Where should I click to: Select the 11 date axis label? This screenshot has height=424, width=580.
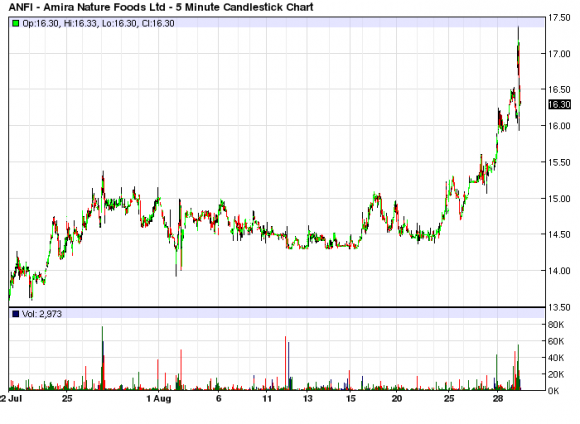coord(267,399)
